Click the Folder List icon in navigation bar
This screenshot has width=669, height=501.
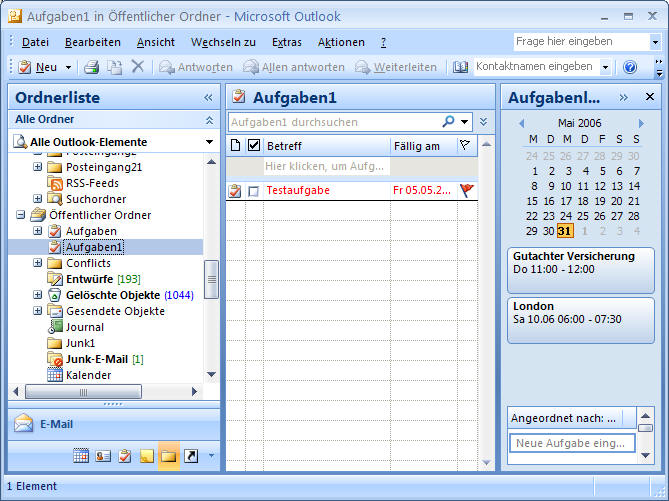[169, 456]
